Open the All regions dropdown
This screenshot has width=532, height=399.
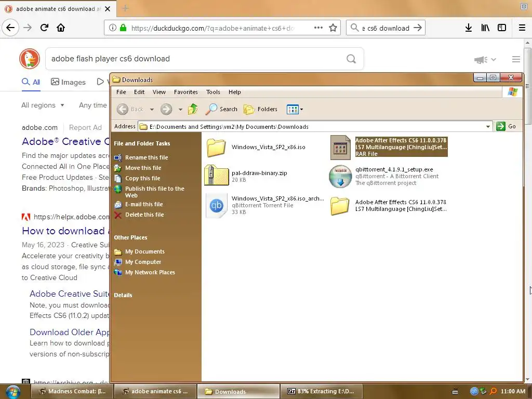43,105
